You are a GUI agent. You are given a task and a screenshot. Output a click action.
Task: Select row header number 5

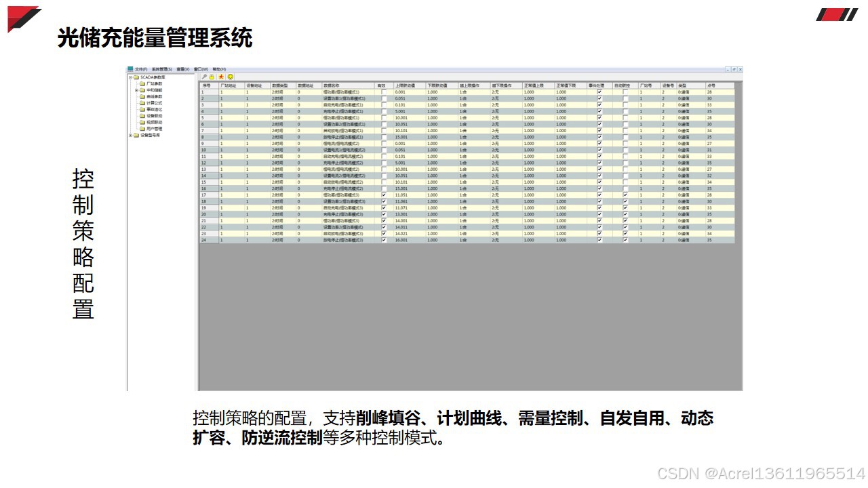[209, 118]
